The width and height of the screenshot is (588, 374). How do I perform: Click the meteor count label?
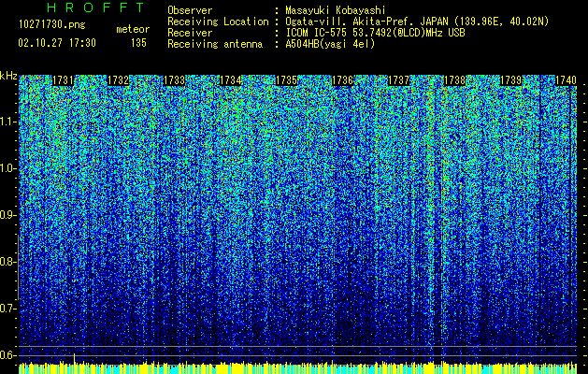click(x=133, y=29)
